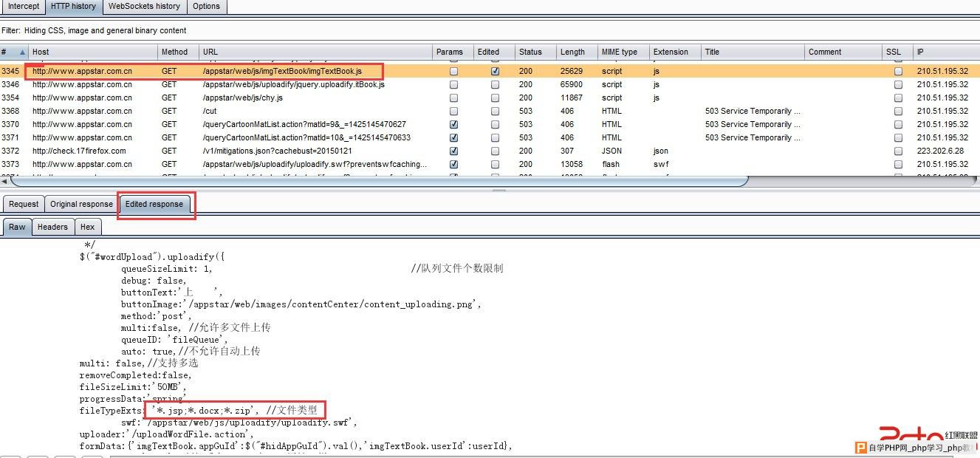Open the filter bar hiding CSS and images
The height and width of the screenshot is (458, 980).
(x=490, y=30)
